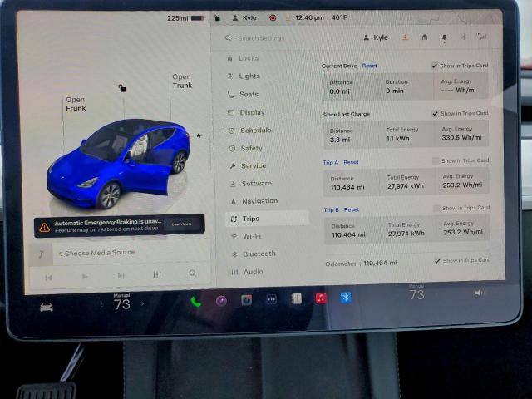
Task: Open the Display settings menu
Action: [247, 112]
